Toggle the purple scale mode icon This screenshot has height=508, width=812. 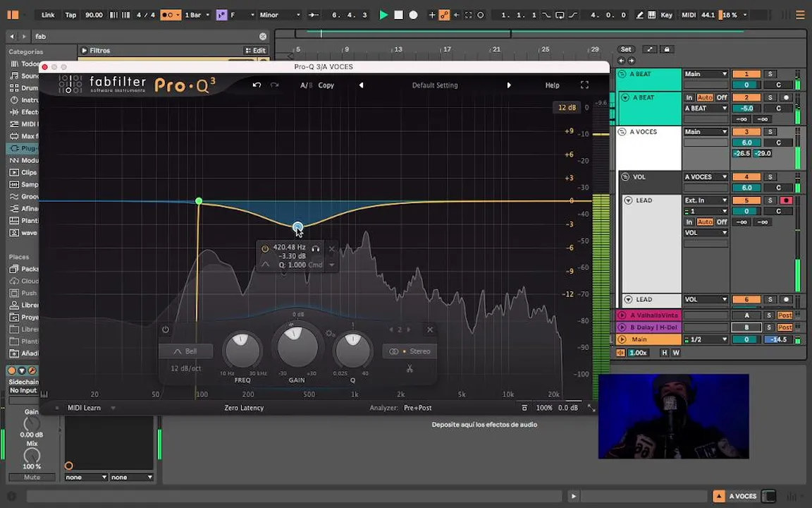coord(221,15)
